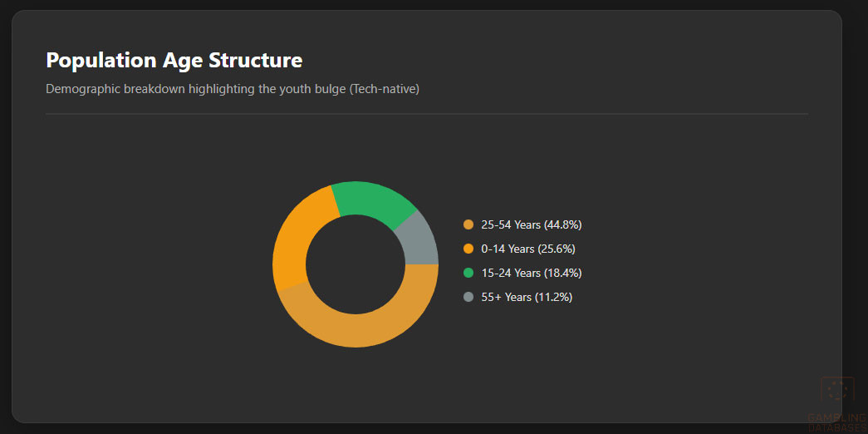Click the amber 0-14 Years legend dot
This screenshot has height=434, width=868.
(x=468, y=249)
